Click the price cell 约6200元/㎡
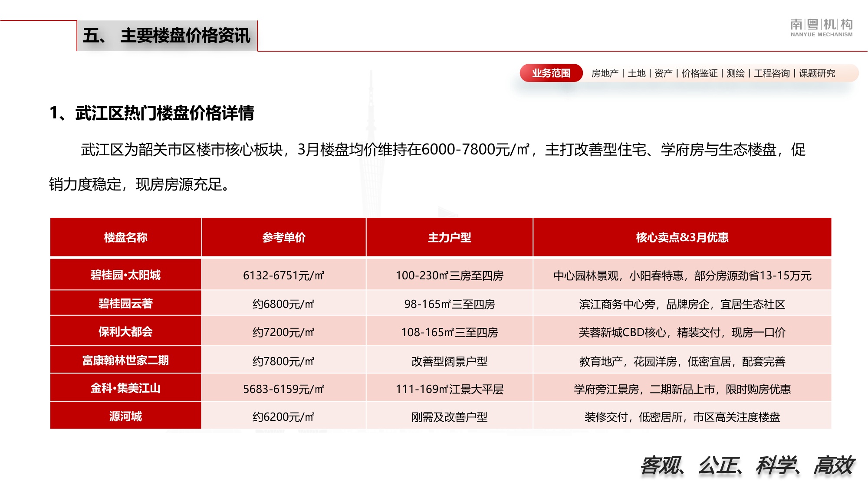 coord(284,416)
